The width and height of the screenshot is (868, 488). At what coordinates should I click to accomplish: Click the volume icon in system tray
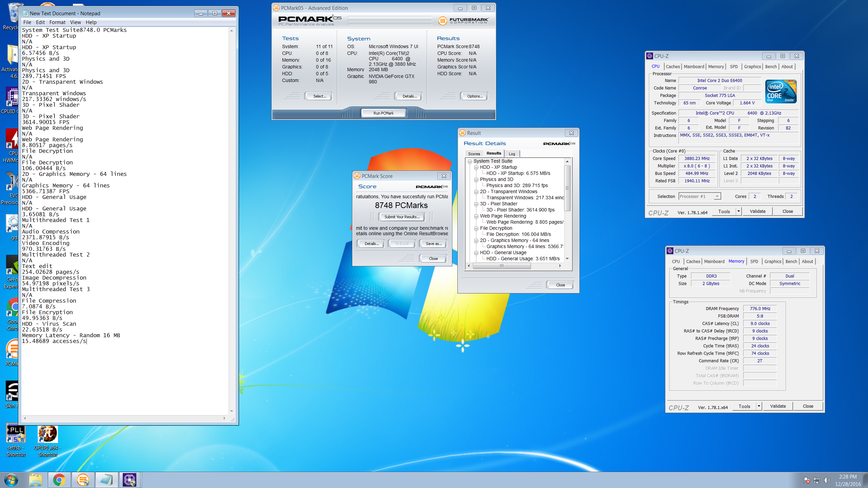pos(827,480)
